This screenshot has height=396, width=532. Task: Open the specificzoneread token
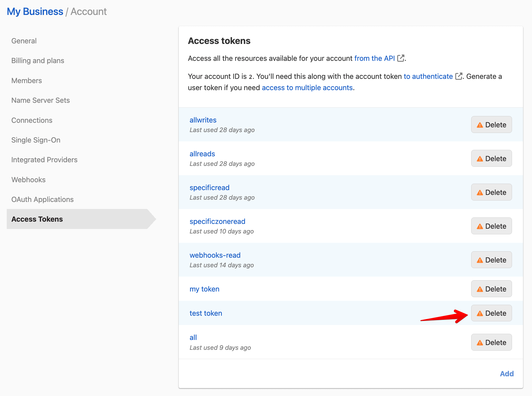tap(217, 221)
